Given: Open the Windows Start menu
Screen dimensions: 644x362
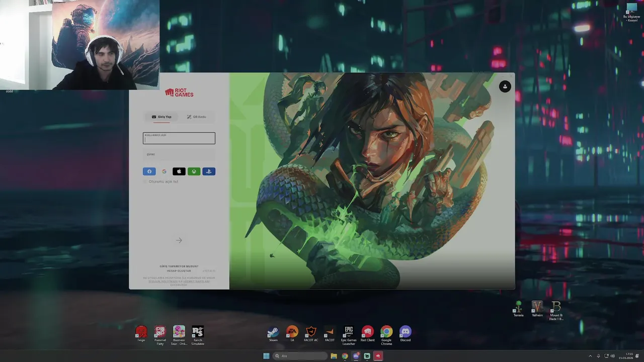Looking at the screenshot, I should [266, 356].
